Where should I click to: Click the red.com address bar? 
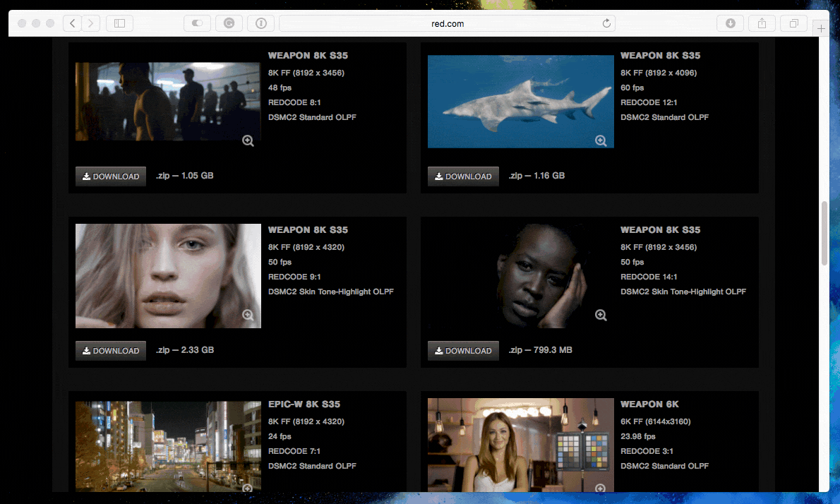click(x=448, y=23)
